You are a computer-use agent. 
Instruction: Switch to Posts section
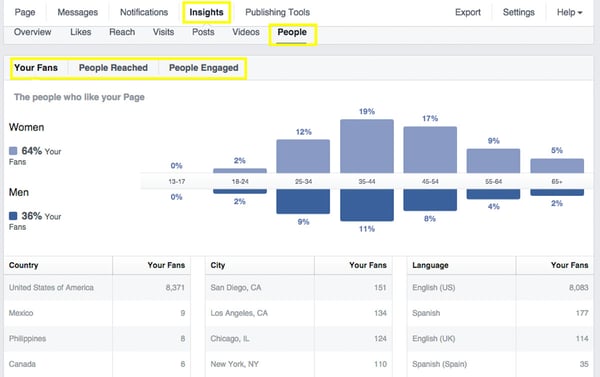[203, 32]
